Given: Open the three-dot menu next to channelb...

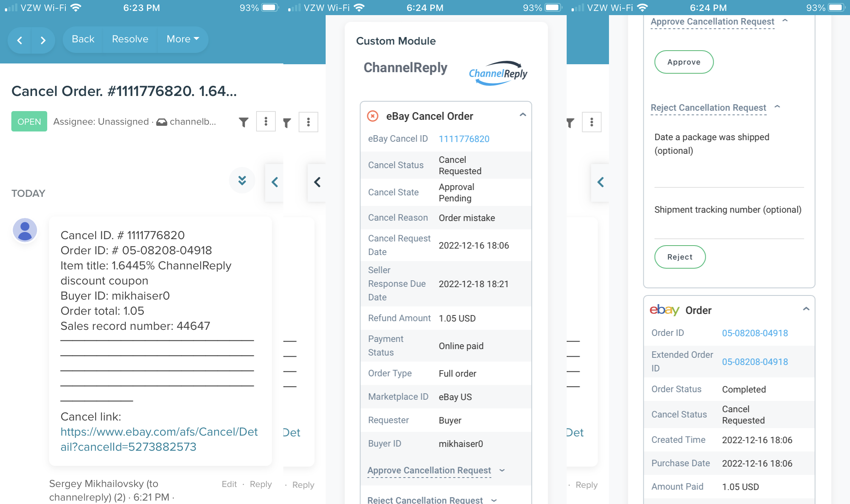Looking at the screenshot, I should tap(266, 121).
